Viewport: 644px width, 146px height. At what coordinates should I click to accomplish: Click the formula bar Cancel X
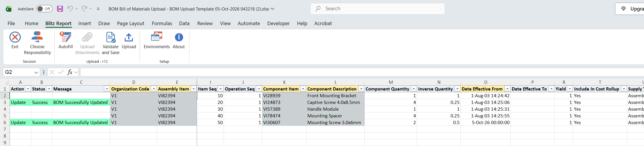[x=52, y=72]
